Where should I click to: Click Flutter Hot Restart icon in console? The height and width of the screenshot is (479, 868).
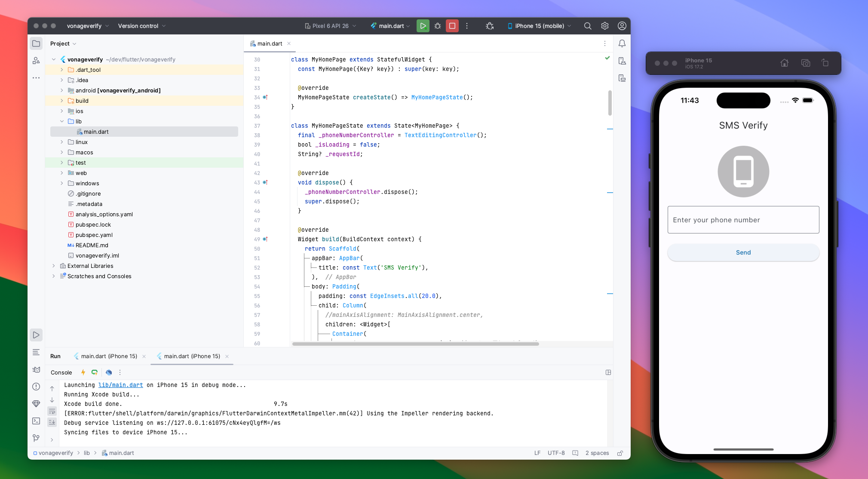click(x=95, y=372)
